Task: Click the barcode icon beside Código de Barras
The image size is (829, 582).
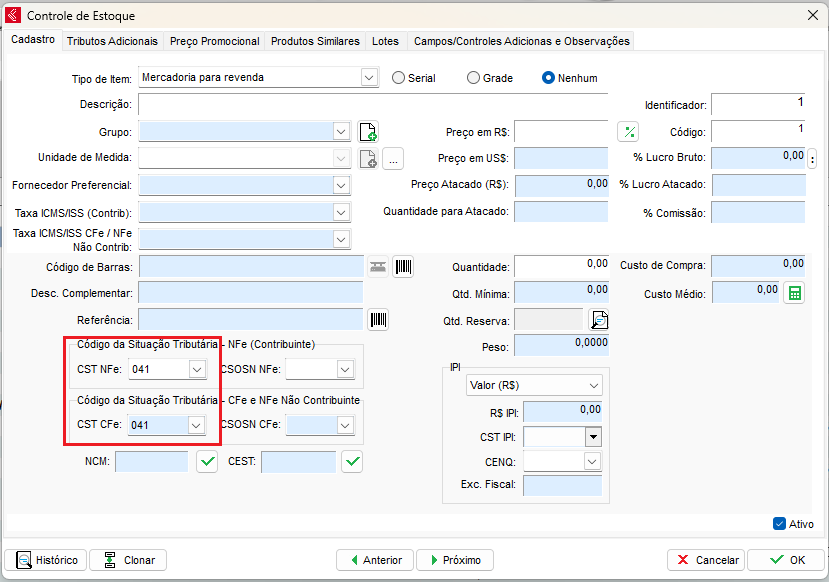Action: click(403, 267)
